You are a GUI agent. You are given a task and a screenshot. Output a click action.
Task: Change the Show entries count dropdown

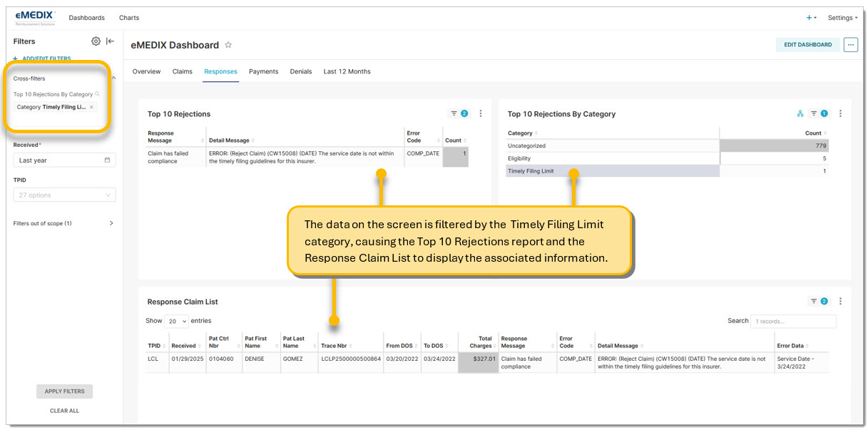click(x=176, y=322)
